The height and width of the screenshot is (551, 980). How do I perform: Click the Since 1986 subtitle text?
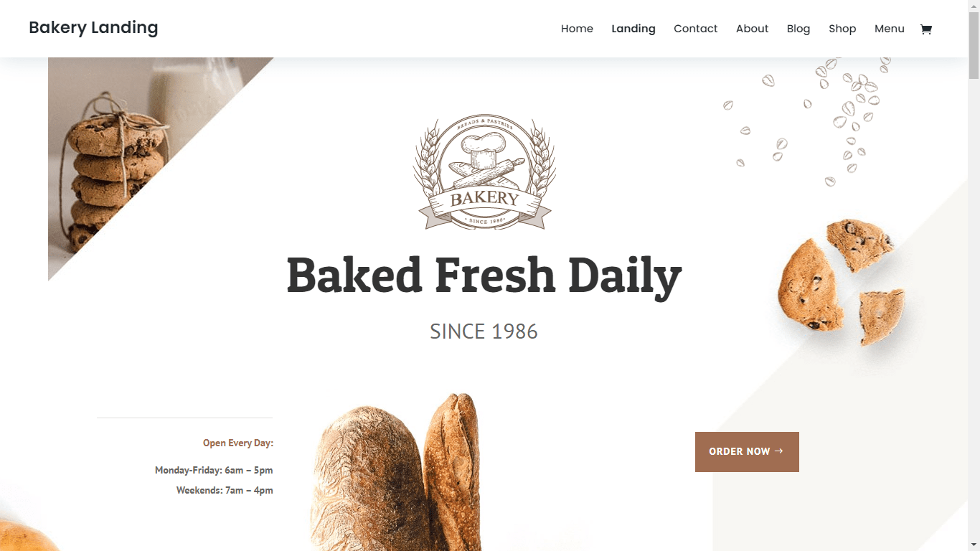[x=484, y=331]
